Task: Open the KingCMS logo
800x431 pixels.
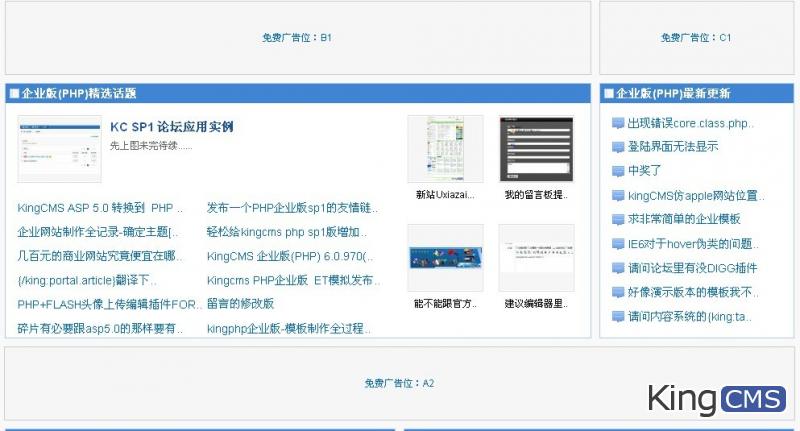Action: pyautogui.click(x=717, y=399)
